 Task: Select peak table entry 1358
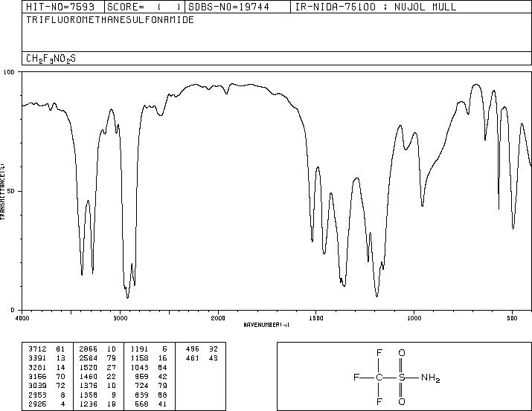(89, 395)
